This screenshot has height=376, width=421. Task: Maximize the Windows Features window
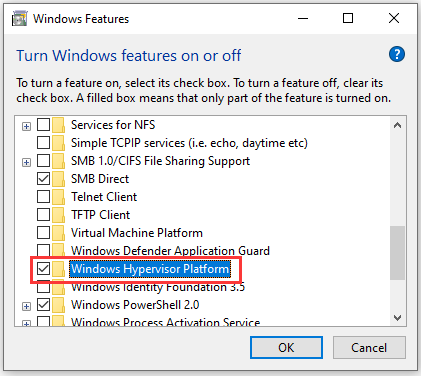click(x=348, y=18)
